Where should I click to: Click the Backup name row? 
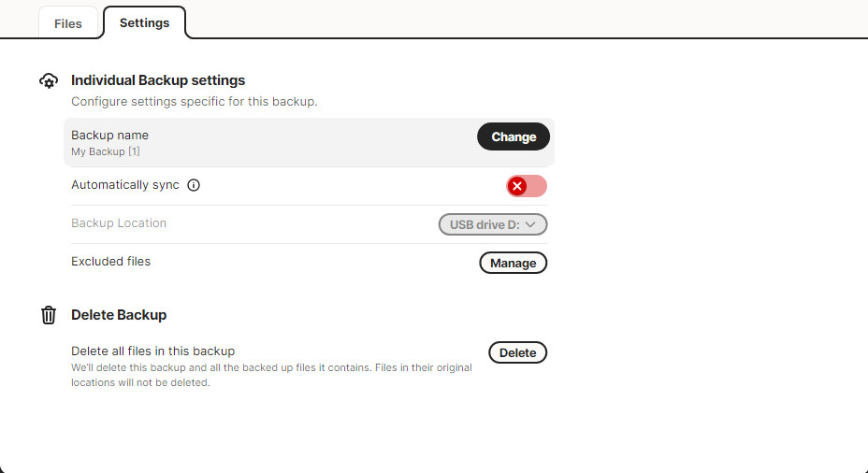point(309,142)
